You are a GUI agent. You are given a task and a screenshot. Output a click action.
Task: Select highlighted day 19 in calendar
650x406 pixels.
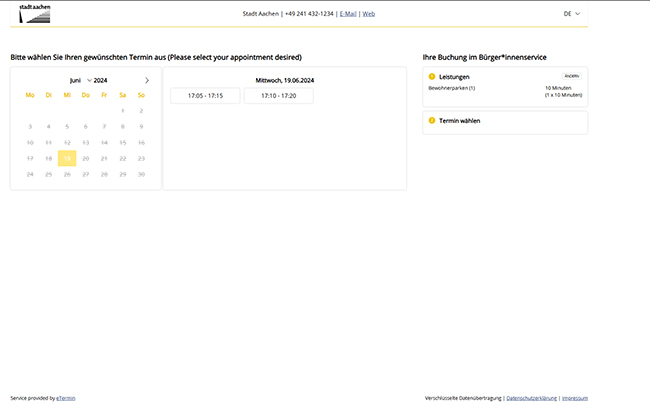click(x=67, y=158)
